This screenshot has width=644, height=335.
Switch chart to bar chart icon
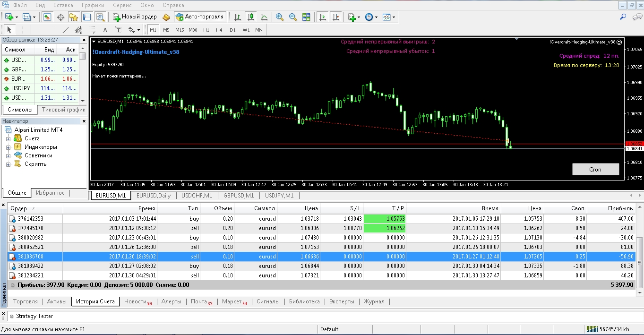(238, 17)
